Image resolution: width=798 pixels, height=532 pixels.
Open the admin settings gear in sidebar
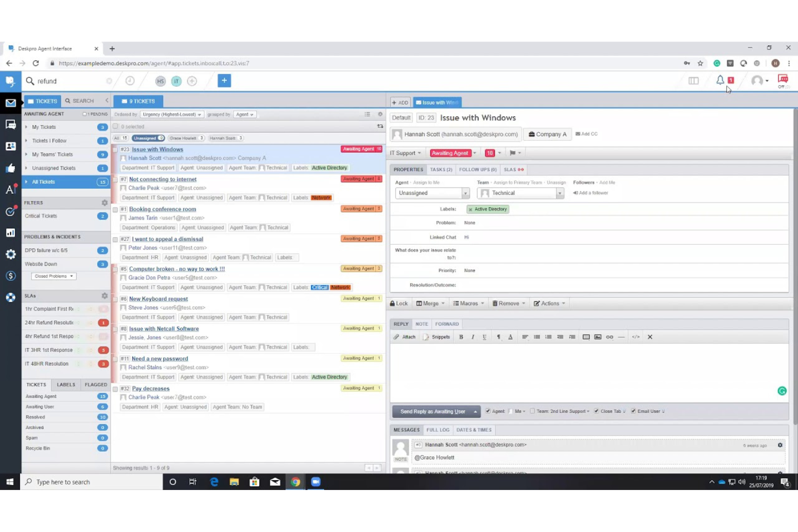10,253
